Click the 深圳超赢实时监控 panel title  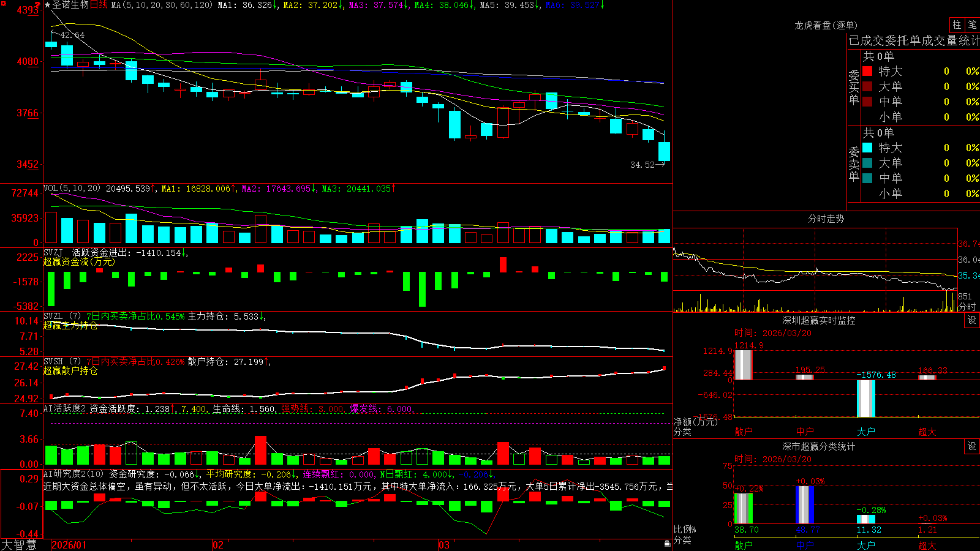click(818, 320)
